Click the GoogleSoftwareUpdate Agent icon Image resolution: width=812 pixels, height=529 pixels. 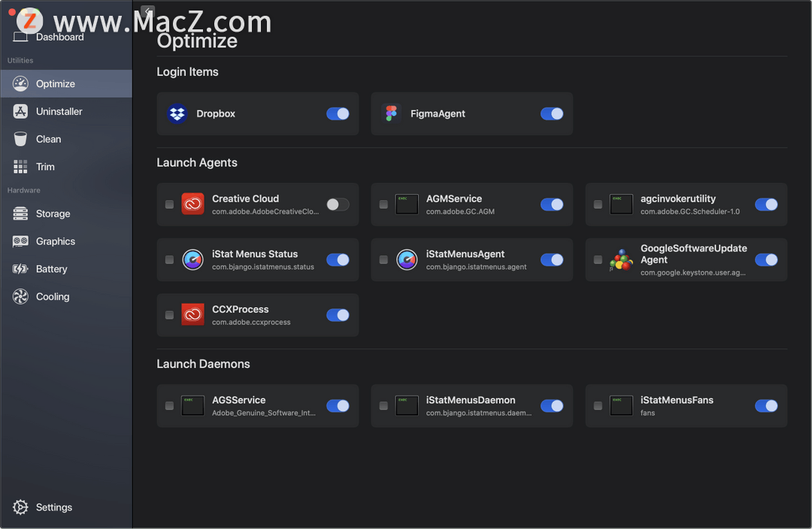coord(621,260)
